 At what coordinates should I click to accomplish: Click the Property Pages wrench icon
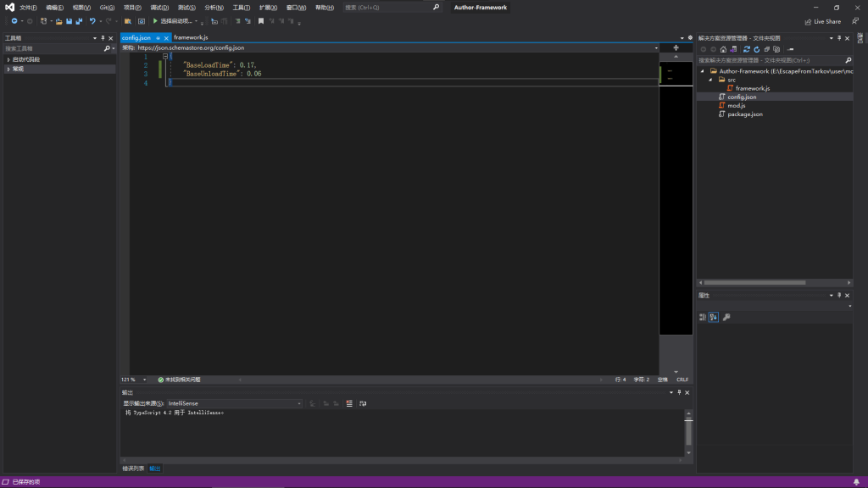coord(726,317)
